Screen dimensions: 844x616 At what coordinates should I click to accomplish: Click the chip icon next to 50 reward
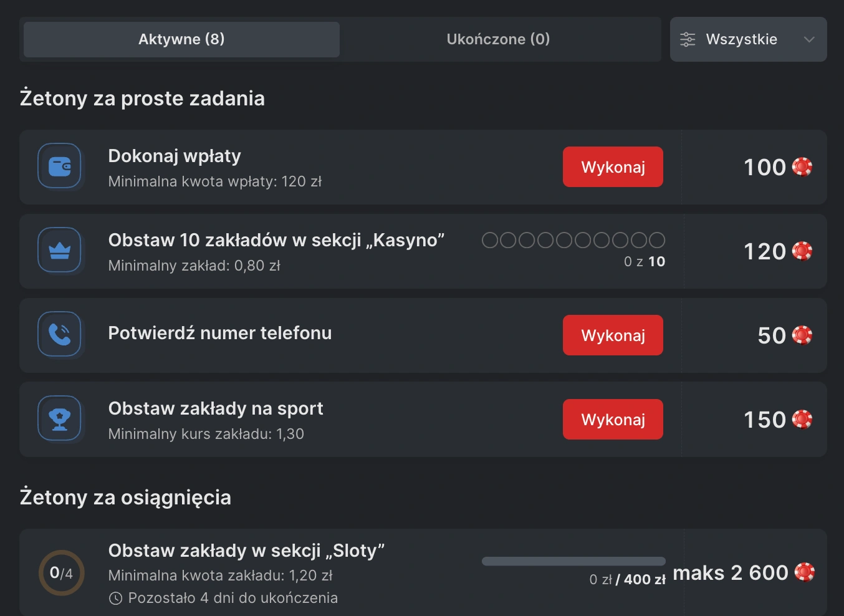pos(802,335)
